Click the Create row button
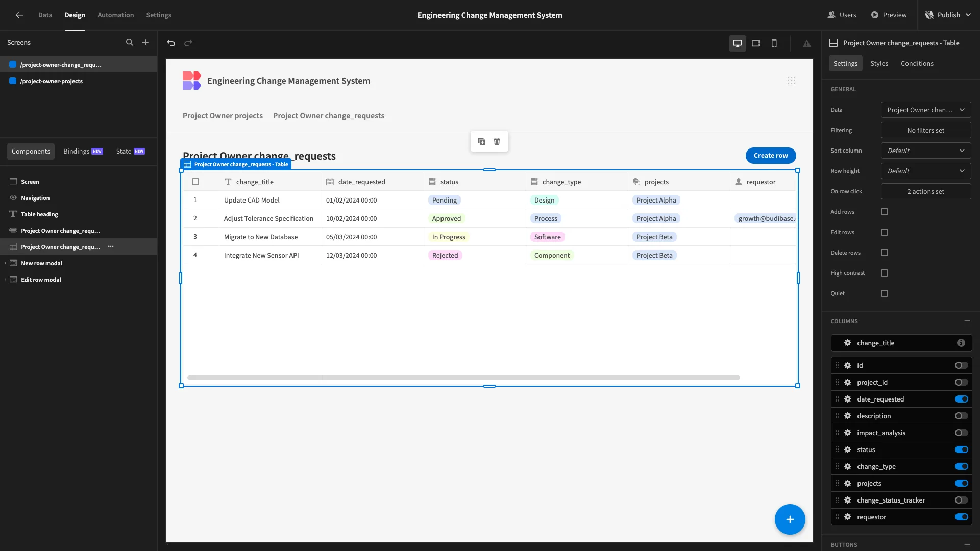The image size is (980, 551). coord(771,156)
